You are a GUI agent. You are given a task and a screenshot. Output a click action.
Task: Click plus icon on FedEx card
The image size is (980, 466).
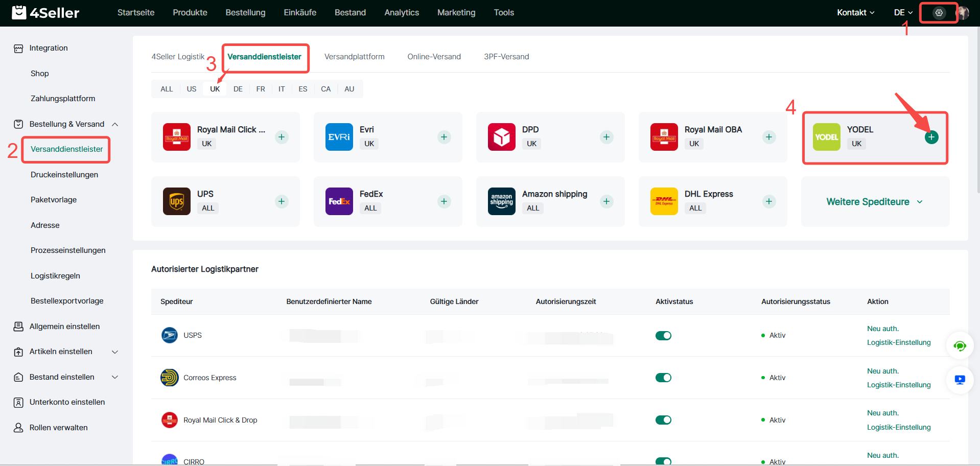[x=444, y=201]
